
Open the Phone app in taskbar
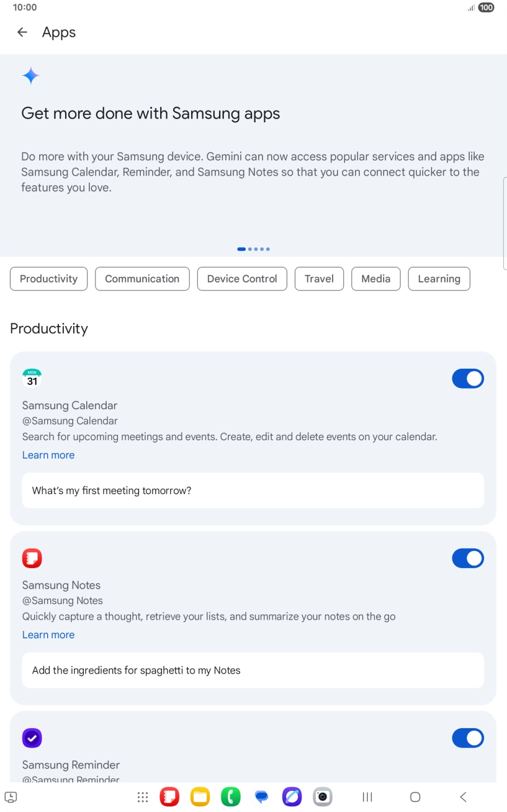pos(231,797)
